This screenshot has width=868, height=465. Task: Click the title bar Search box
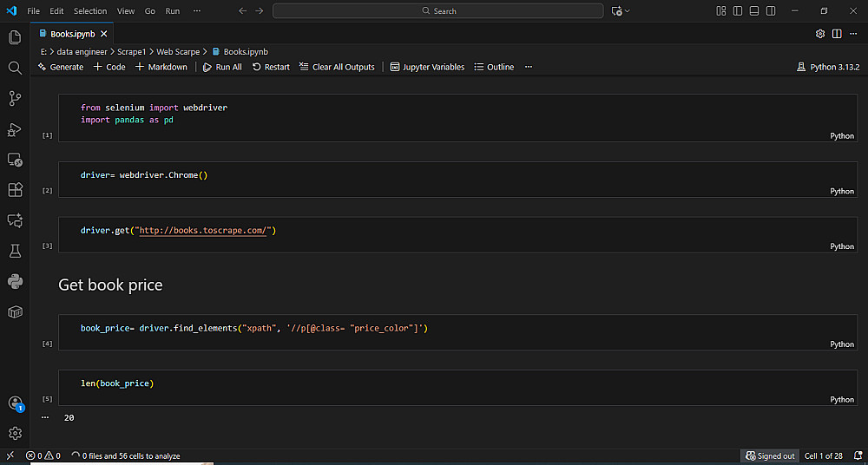[438, 11]
